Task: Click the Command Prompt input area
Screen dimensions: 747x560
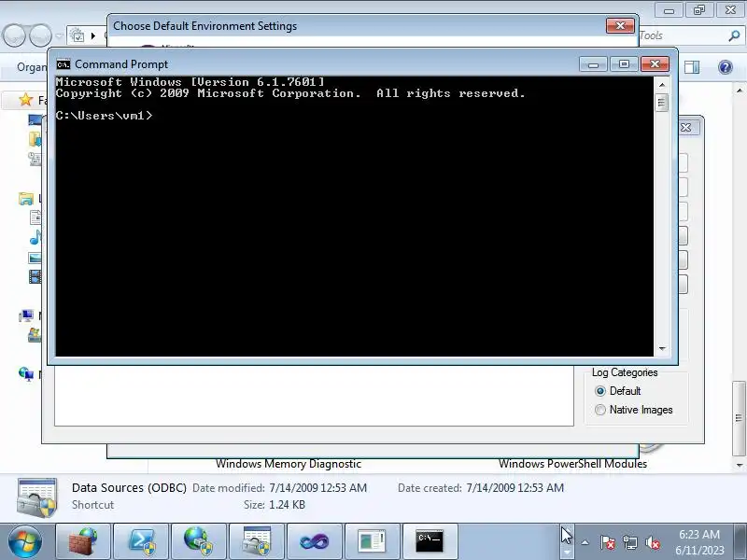Action: click(x=355, y=217)
